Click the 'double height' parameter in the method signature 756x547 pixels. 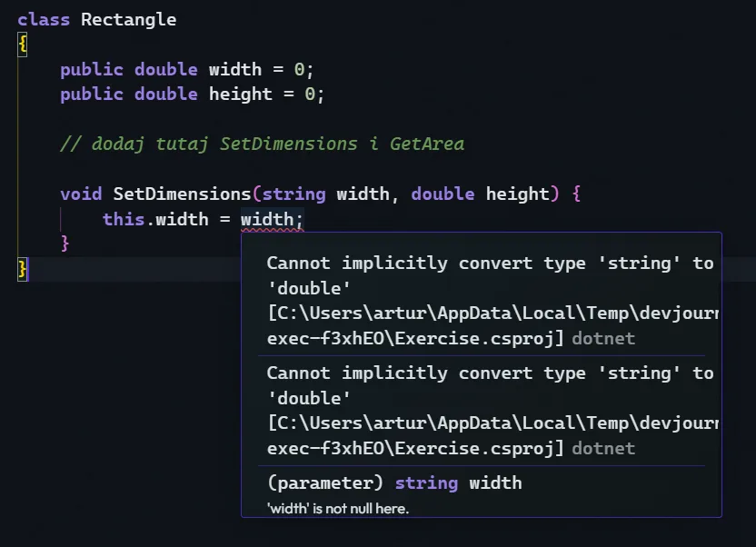480,194
